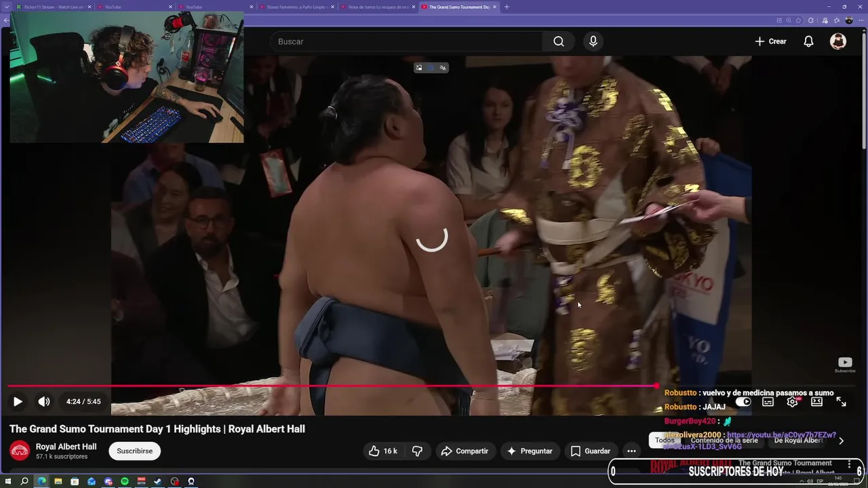Click the 4:24 / 5:45 time display

83,401
